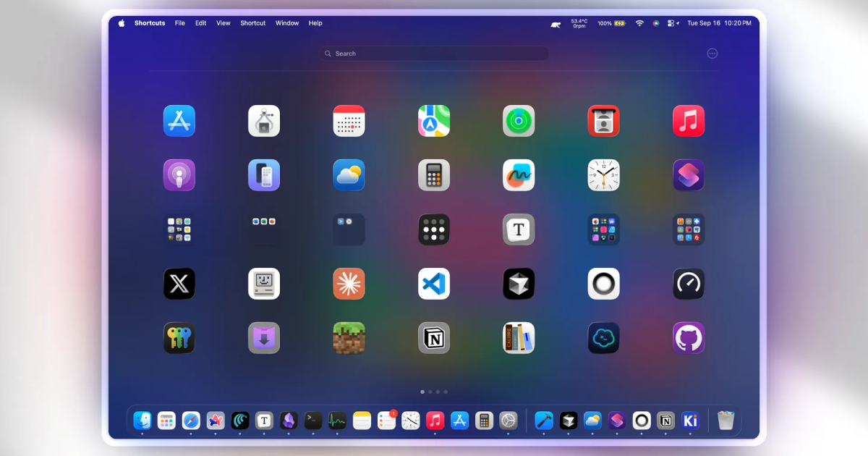868x456 pixels.
Task: Open the Trash in the dock
Action: coord(726,421)
